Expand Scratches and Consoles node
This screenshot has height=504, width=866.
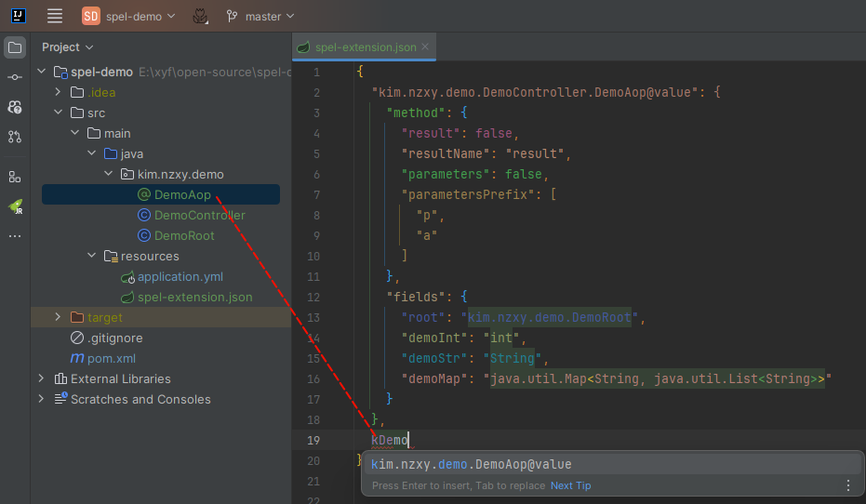pyautogui.click(x=42, y=399)
